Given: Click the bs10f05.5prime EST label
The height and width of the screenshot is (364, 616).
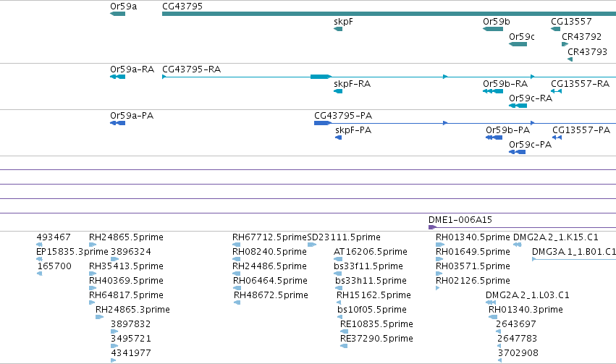Looking at the screenshot, I should click(372, 310).
